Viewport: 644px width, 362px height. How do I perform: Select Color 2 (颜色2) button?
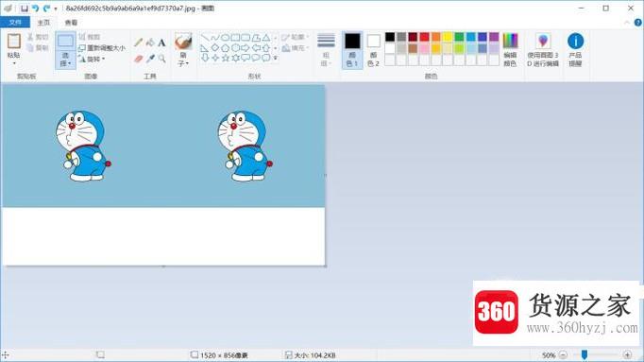pyautogui.click(x=373, y=50)
